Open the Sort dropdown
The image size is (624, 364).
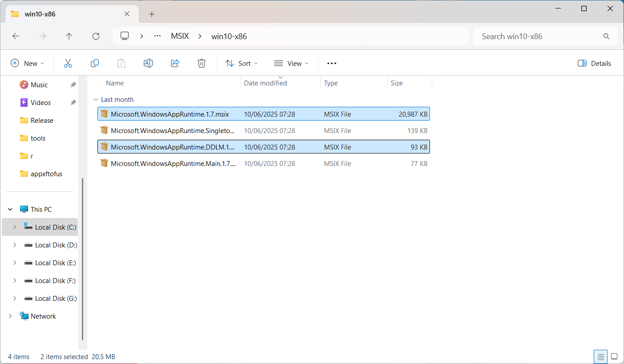pos(241,63)
